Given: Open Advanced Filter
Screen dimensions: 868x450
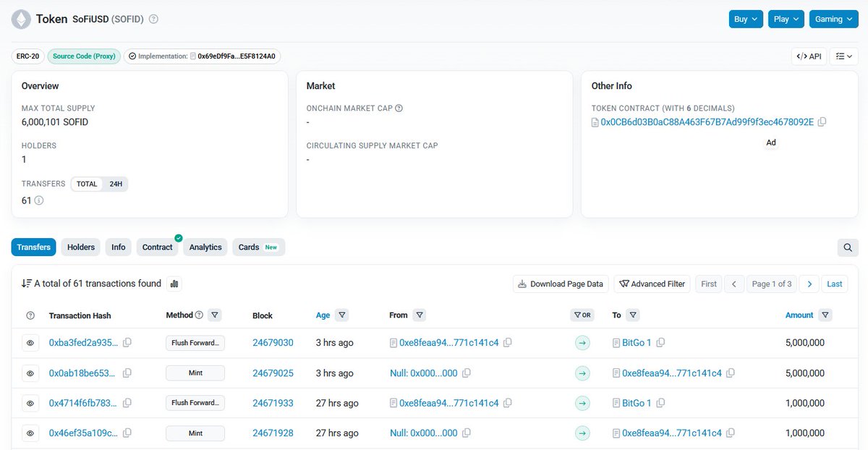Looking at the screenshot, I should pos(652,284).
